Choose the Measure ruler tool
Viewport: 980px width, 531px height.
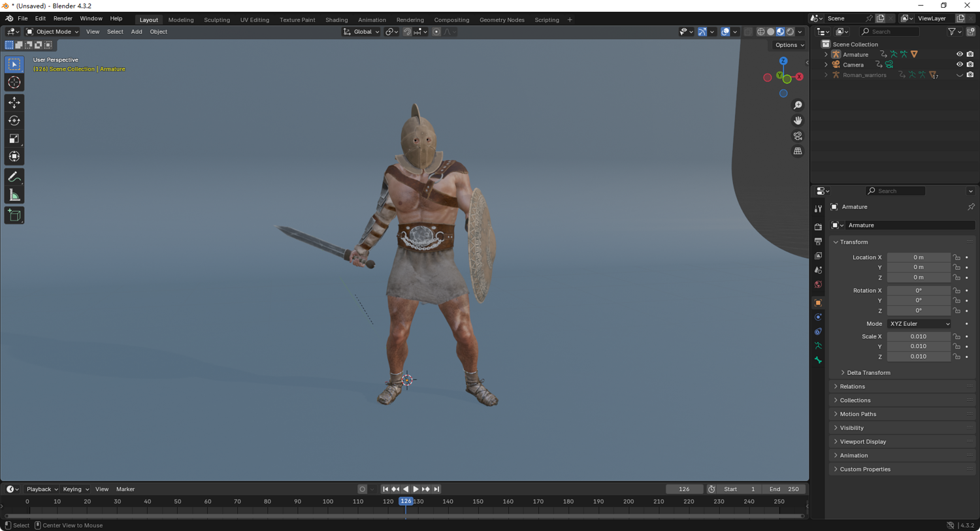[x=14, y=195]
